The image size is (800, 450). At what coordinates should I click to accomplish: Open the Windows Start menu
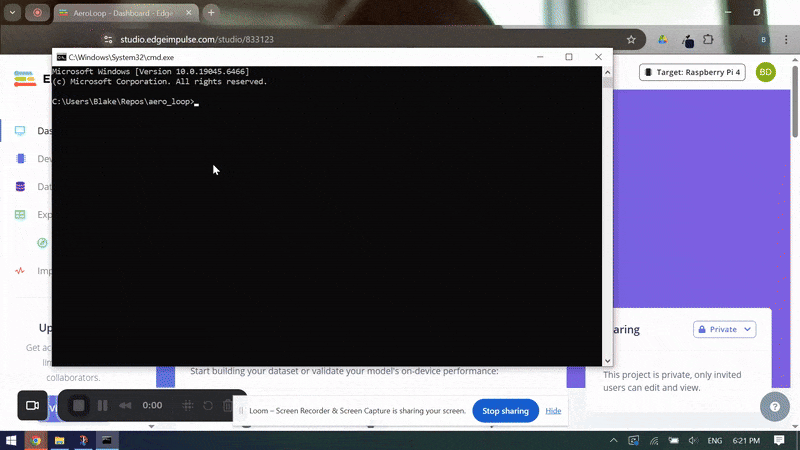click(11, 440)
